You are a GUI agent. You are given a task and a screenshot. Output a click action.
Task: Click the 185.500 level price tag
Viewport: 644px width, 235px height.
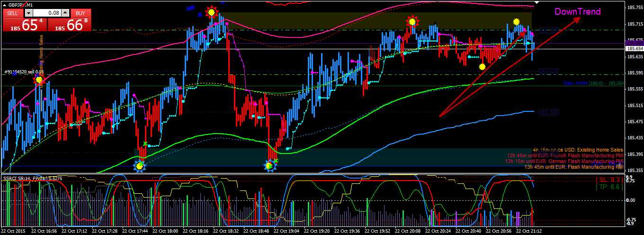pyautogui.click(x=549, y=112)
